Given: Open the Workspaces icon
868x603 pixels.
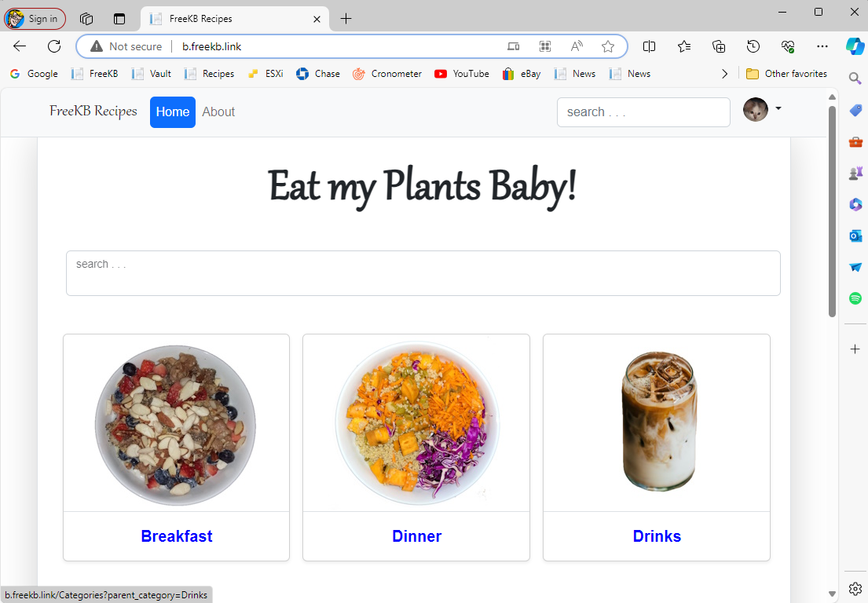Looking at the screenshot, I should pos(86,19).
